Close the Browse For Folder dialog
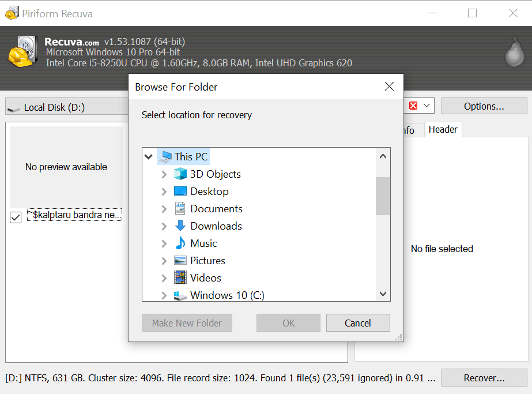 pos(389,87)
